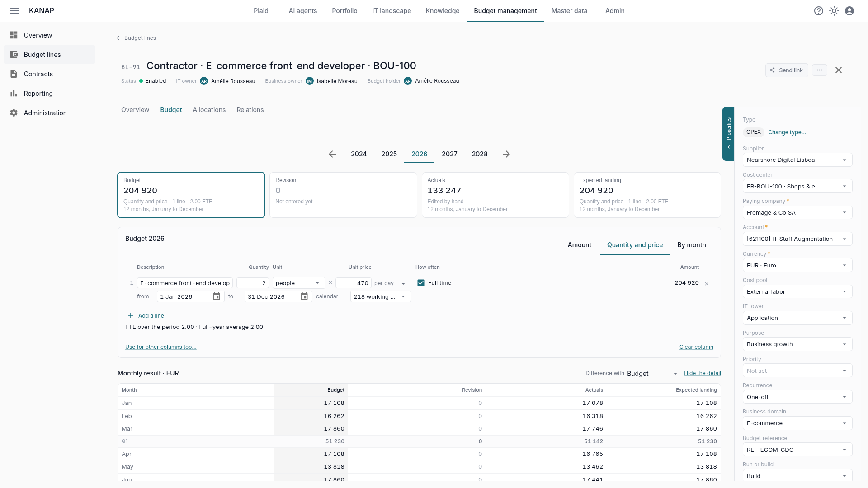The width and height of the screenshot is (868, 488).
Task: Open Administration in the sidebar
Action: click(49, 113)
